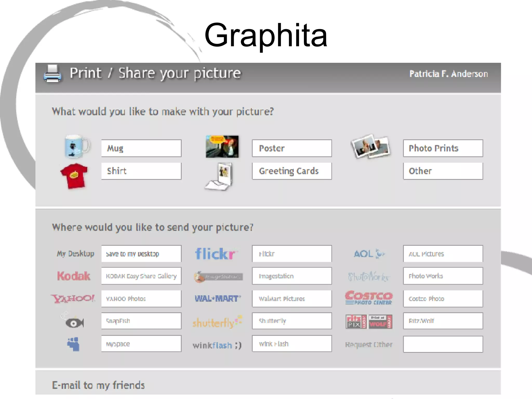Select the Photo Works box
The image size is (532, 399).
coord(443,276)
